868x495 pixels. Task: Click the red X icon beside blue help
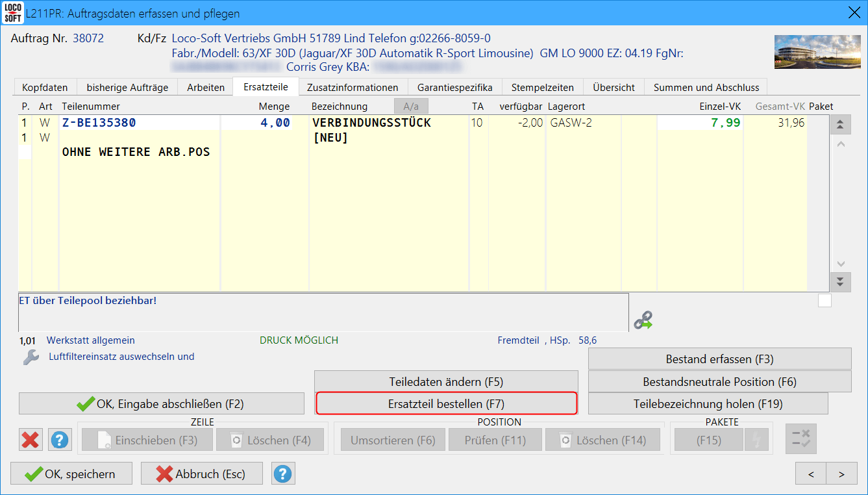point(30,440)
